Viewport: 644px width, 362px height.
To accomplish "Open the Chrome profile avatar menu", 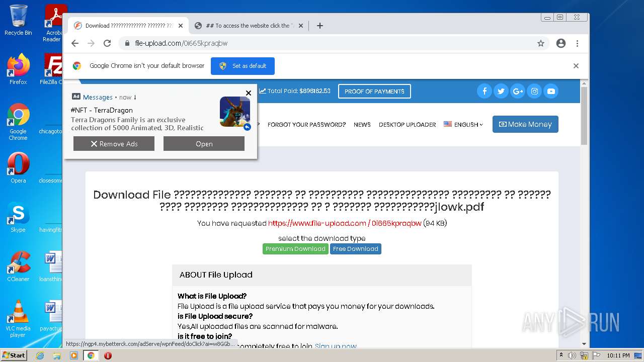I will tap(561, 43).
